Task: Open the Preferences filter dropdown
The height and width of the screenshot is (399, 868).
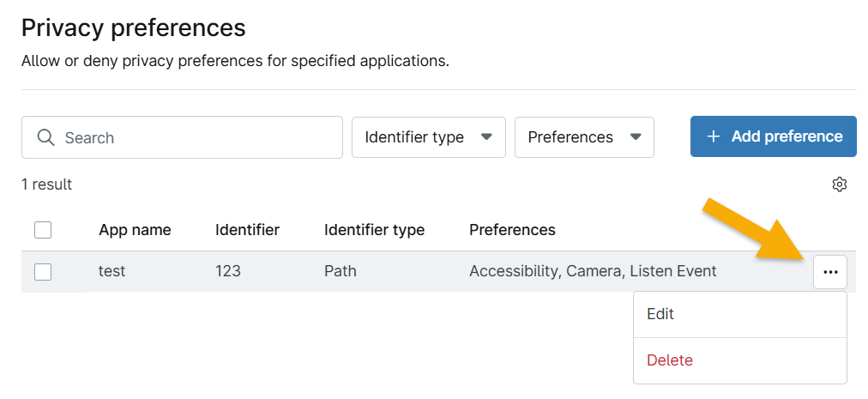Action: click(584, 137)
